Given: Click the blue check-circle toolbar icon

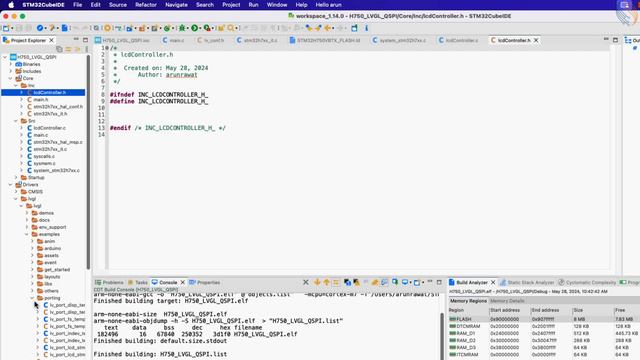Looking at the screenshot, I should [x=40, y=28].
